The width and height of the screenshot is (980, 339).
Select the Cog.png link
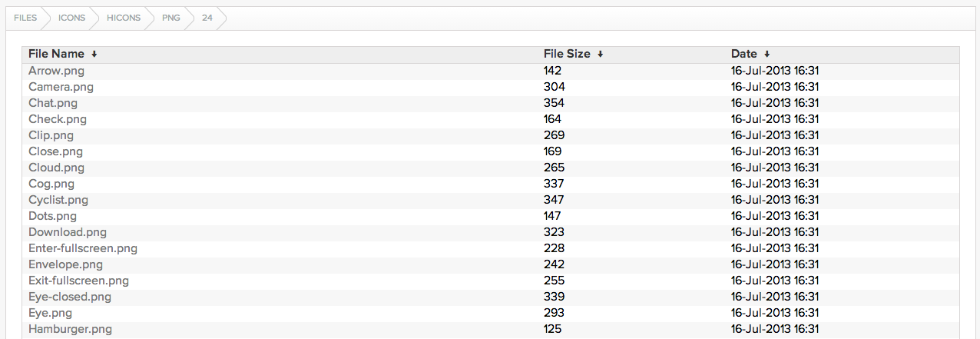point(51,184)
